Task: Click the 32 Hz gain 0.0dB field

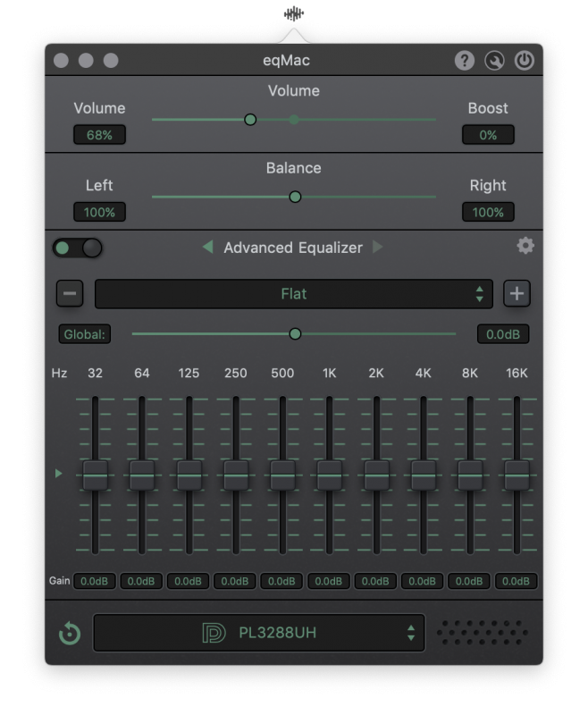Action: point(95,581)
